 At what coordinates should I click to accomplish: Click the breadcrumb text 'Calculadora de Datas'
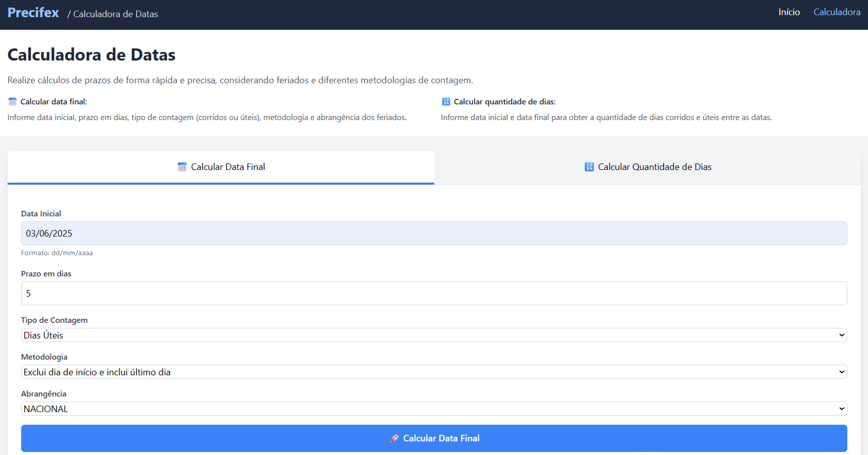click(x=115, y=14)
